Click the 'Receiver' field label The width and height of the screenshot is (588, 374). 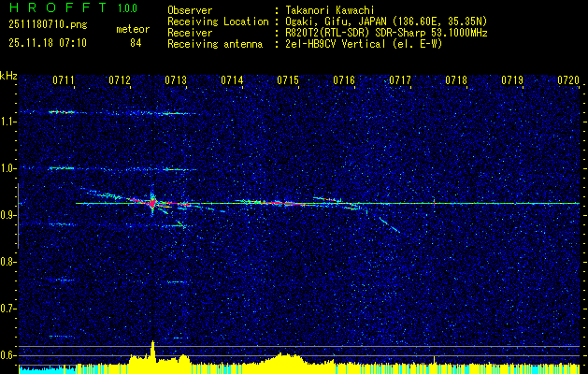click(x=190, y=33)
